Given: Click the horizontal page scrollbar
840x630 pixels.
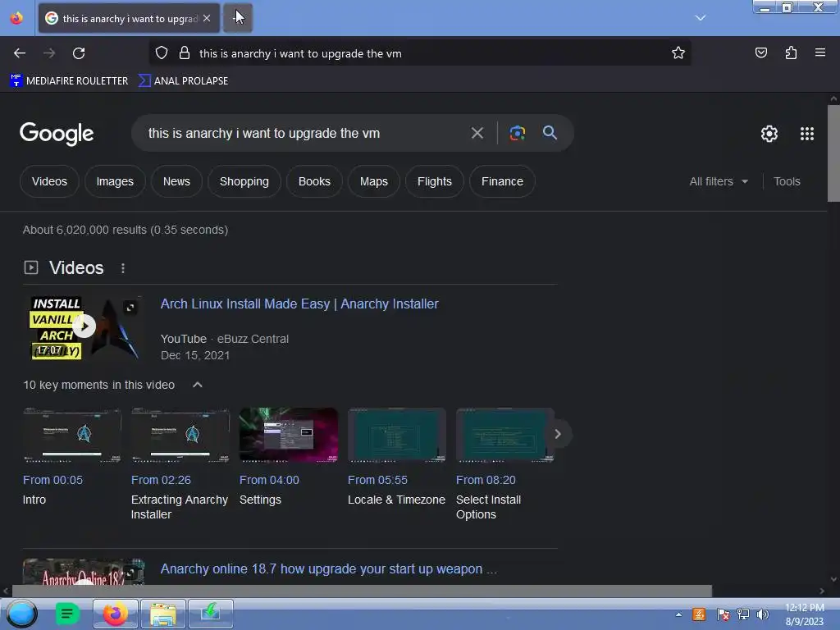Looking at the screenshot, I should click(362, 591).
